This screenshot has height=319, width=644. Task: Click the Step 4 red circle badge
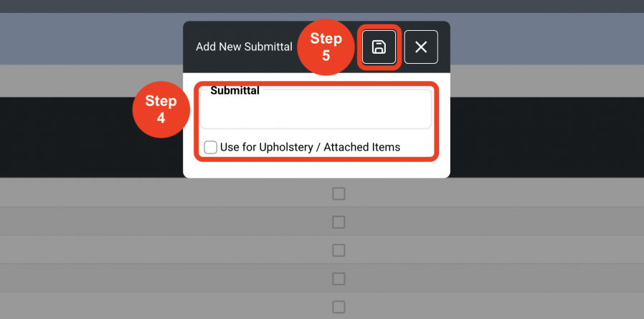[x=161, y=110]
